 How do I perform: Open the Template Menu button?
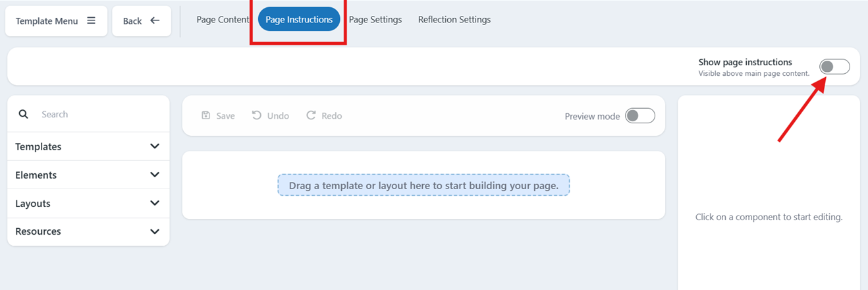[56, 21]
